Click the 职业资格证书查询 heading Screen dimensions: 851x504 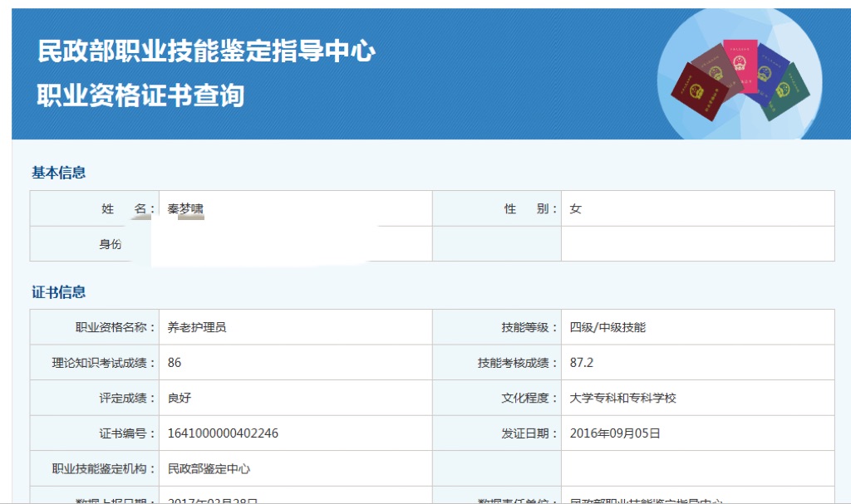140,95
